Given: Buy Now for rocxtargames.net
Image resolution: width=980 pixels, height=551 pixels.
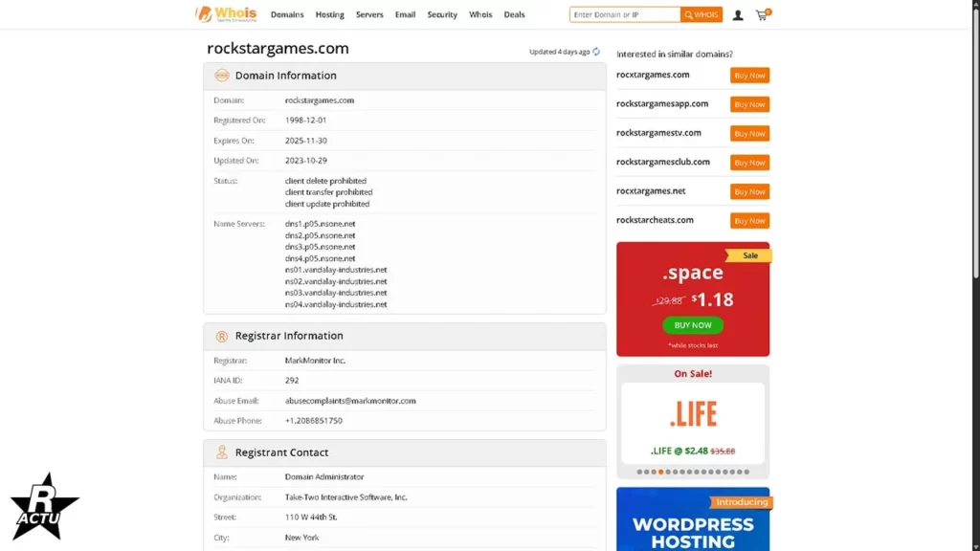Looking at the screenshot, I should 749,191.
